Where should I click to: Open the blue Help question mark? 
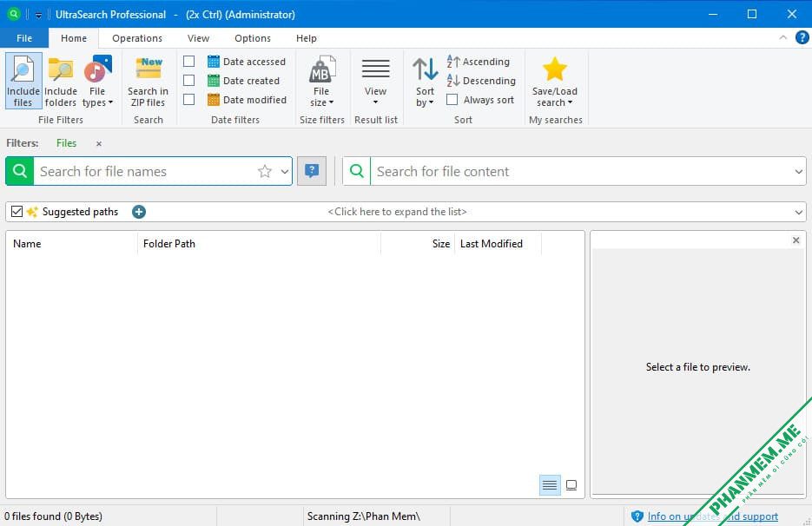click(802, 38)
